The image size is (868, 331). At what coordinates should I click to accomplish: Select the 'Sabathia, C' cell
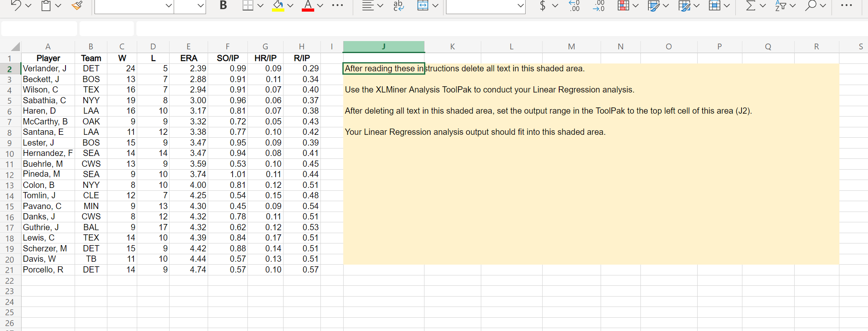click(x=48, y=100)
